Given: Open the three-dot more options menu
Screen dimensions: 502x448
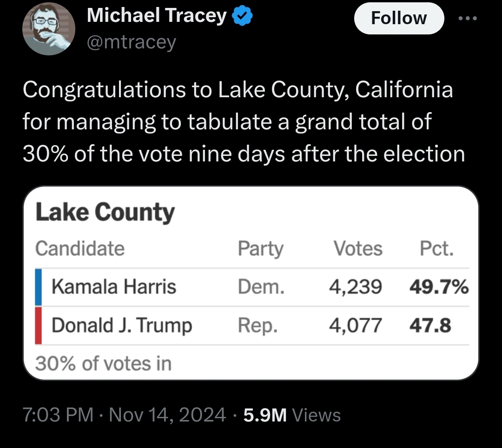Looking at the screenshot, I should (x=468, y=19).
